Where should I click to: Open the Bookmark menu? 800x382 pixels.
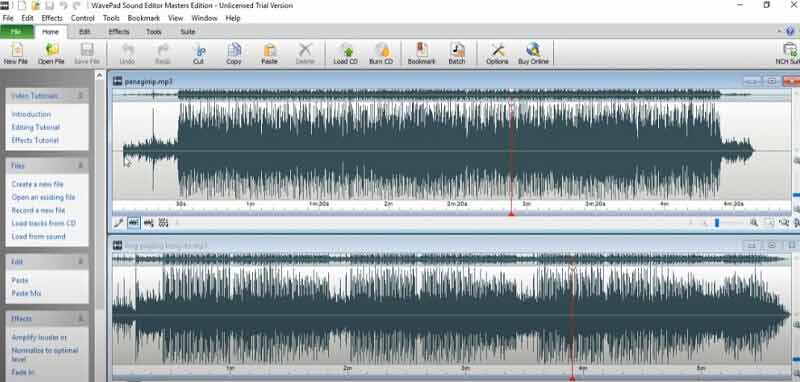[x=143, y=18]
